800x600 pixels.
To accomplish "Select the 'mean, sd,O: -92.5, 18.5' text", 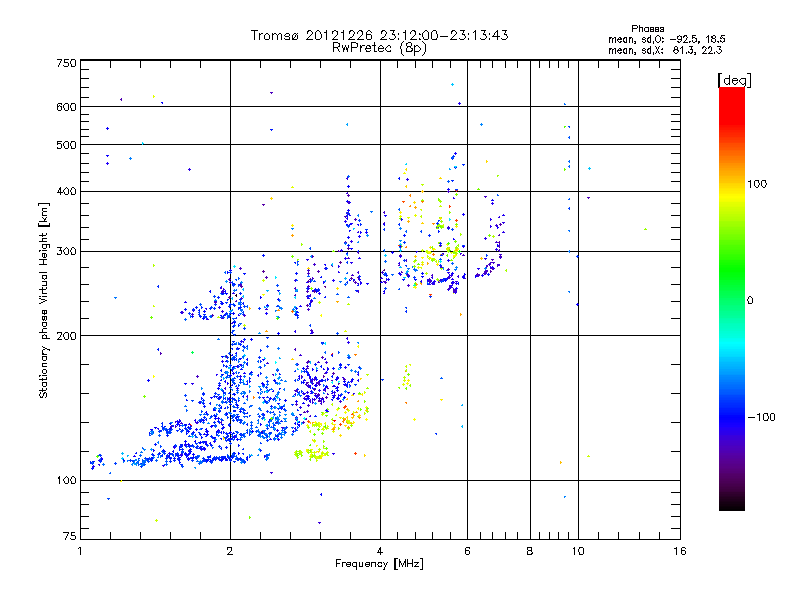I will (666, 39).
